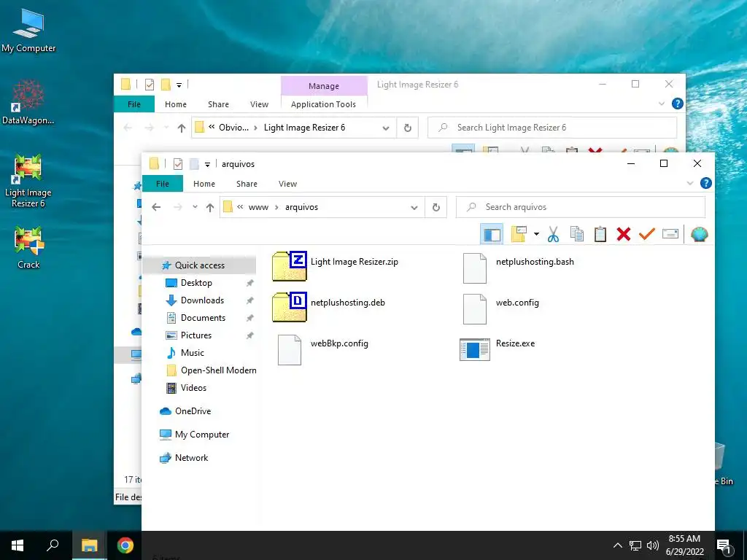Show hidden system tray icons

coord(617,545)
